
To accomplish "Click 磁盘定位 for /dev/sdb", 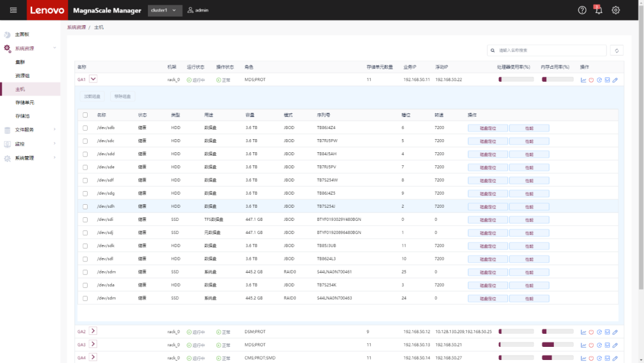I will [488, 128].
